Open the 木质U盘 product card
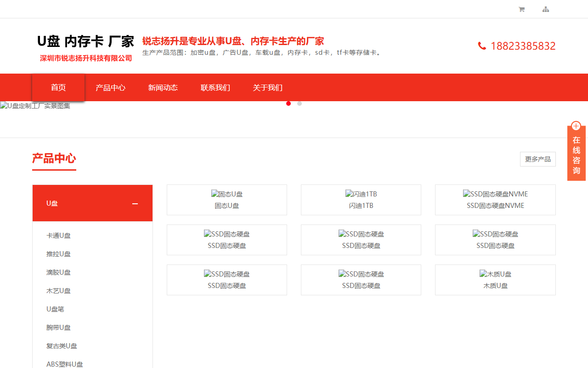Image resolution: width=588 pixels, height=368 pixels. [x=495, y=280]
